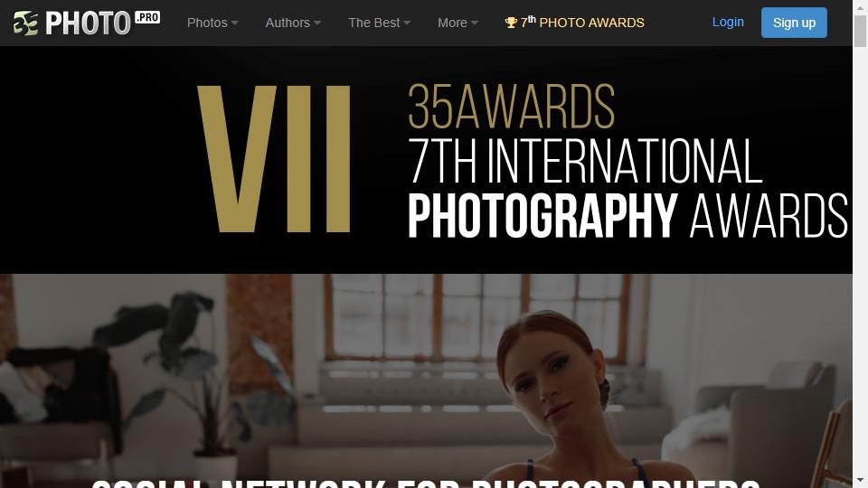This screenshot has height=488, width=868.
Task: Click the page vertical scrollbar thumb
Action: tap(860, 32)
